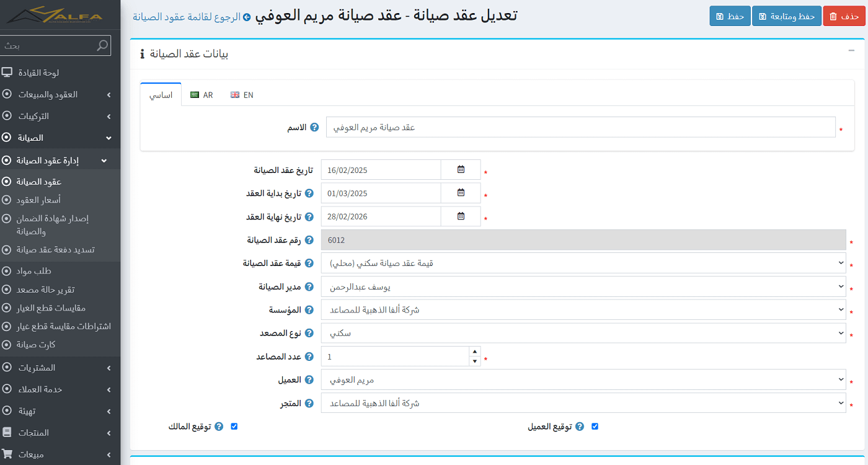Open calendar picker for تاريخ عقد الصيانة
The image size is (868, 465).
tap(461, 170)
